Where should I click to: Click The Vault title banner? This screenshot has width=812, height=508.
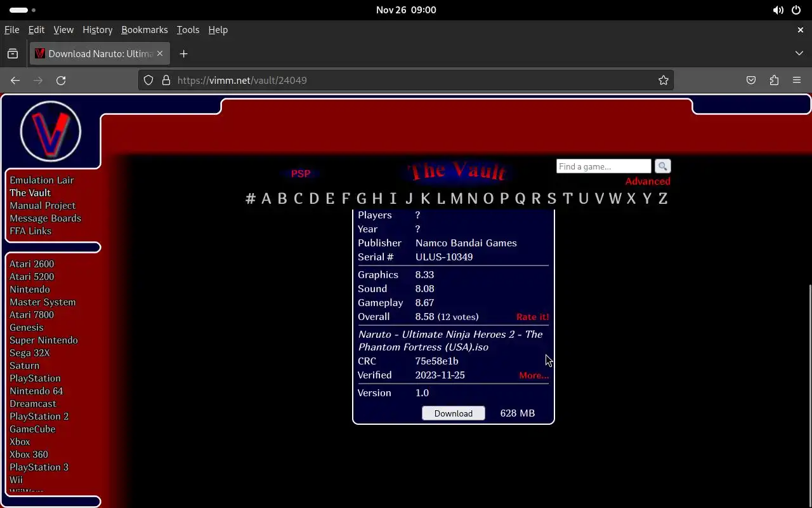(x=457, y=171)
